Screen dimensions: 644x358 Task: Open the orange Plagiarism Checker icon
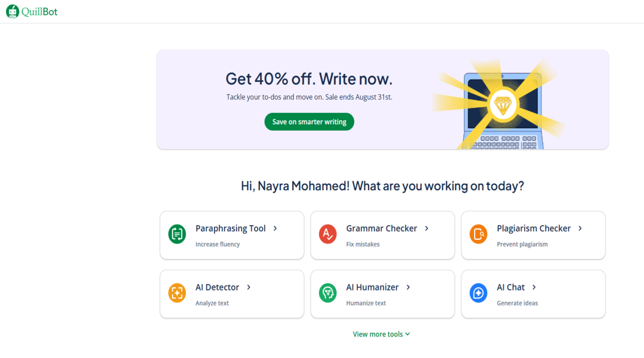tap(478, 234)
